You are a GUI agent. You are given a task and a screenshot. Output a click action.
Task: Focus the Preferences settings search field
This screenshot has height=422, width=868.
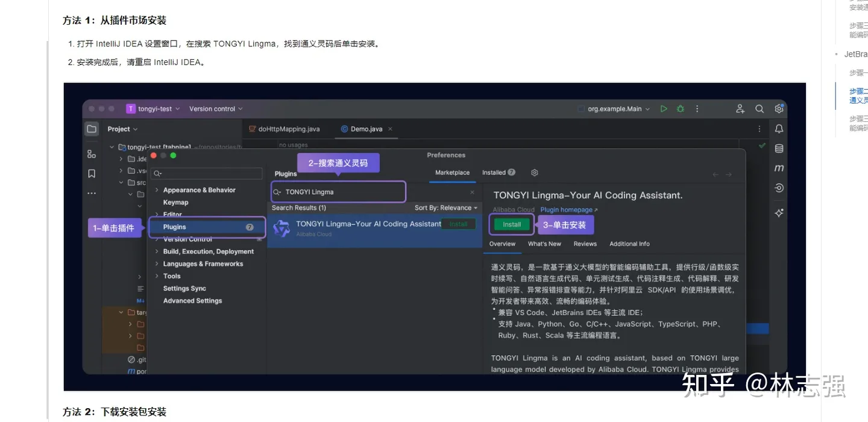click(x=207, y=174)
